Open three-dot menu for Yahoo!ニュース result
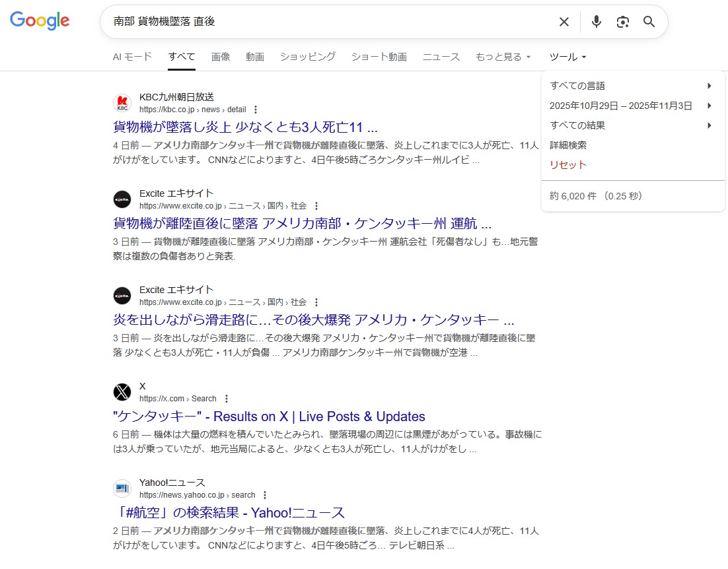 [265, 495]
